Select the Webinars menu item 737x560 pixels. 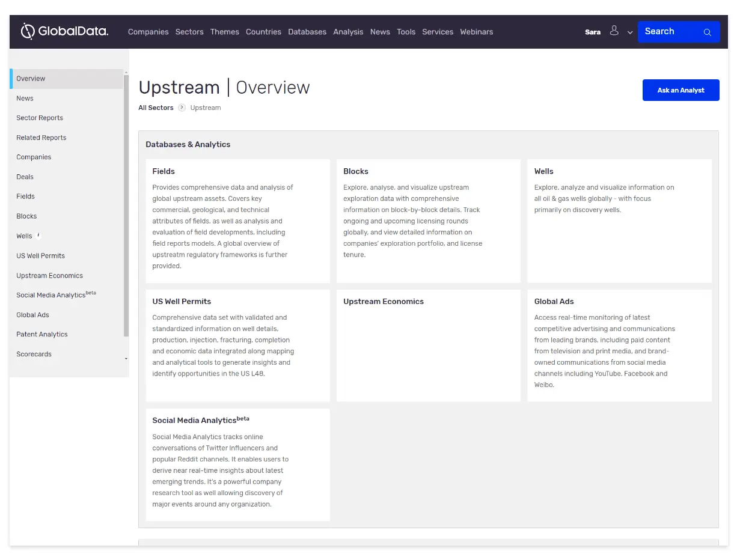(x=476, y=32)
